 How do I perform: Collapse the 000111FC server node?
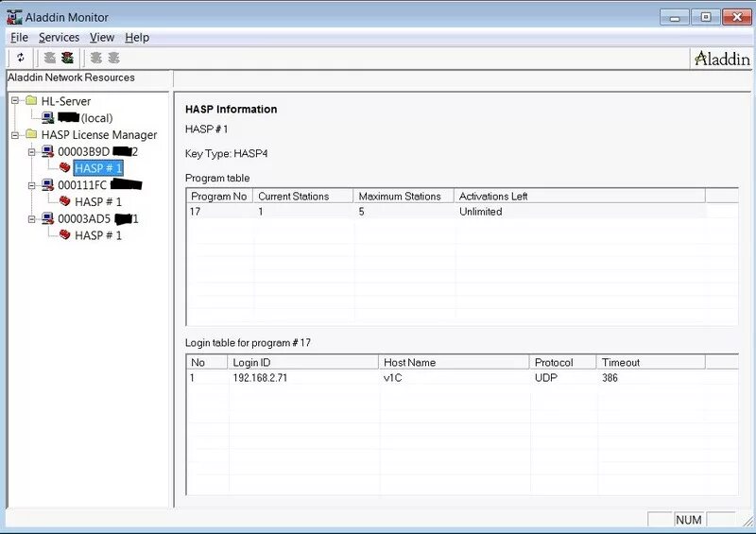point(32,185)
